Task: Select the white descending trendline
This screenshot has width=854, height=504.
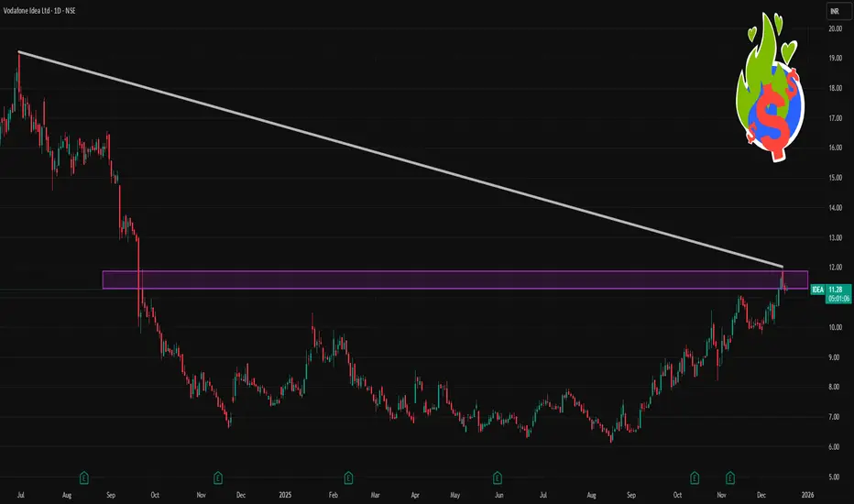Action: [400, 159]
